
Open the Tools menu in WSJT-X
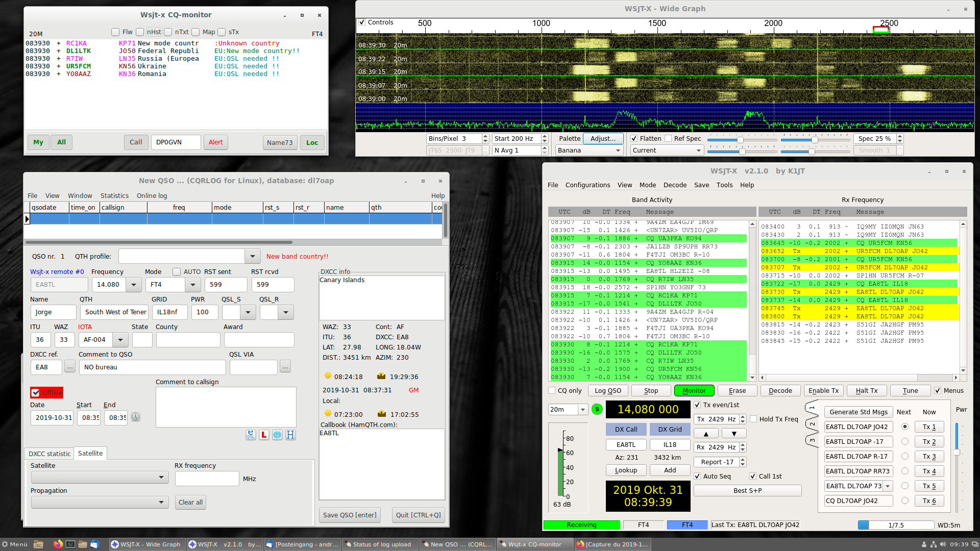point(724,185)
